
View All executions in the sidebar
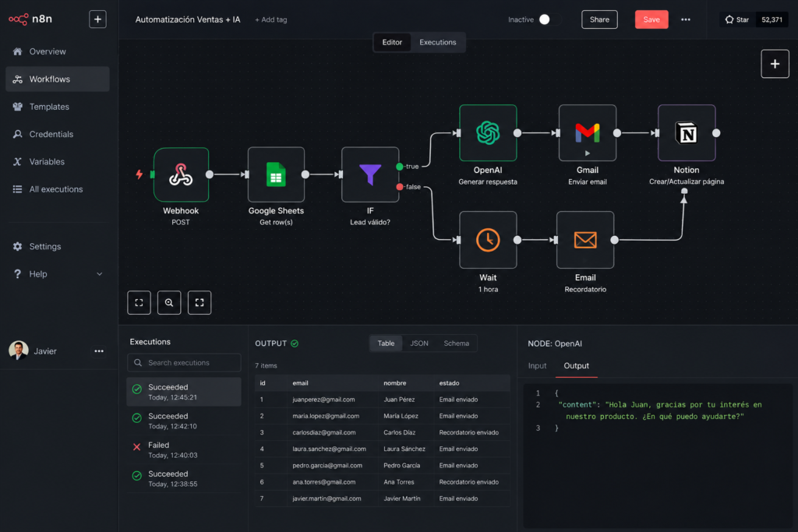click(56, 188)
